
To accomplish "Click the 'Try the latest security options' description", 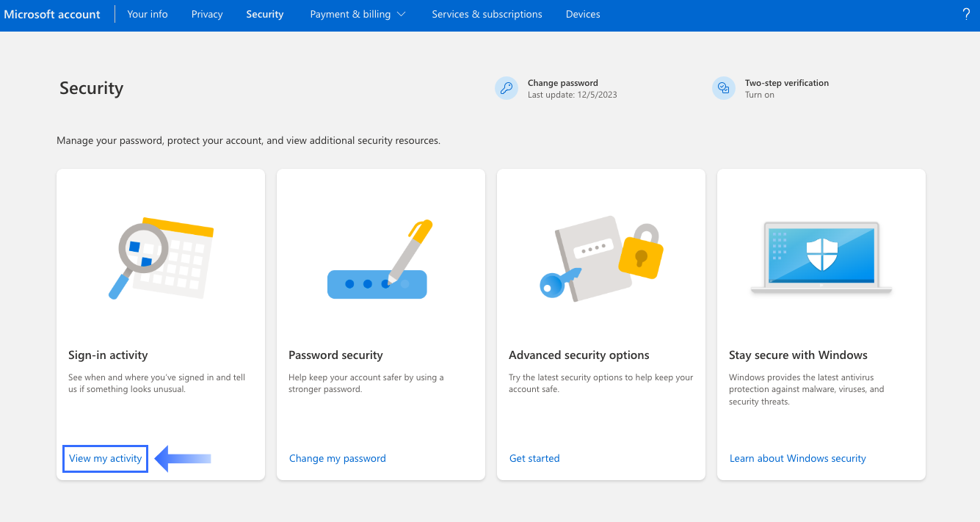I will [x=601, y=383].
